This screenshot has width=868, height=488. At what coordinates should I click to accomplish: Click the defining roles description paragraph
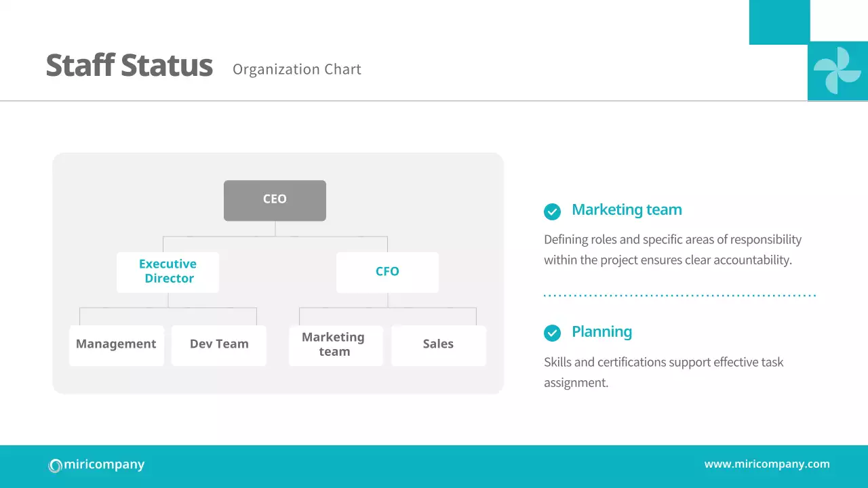672,249
